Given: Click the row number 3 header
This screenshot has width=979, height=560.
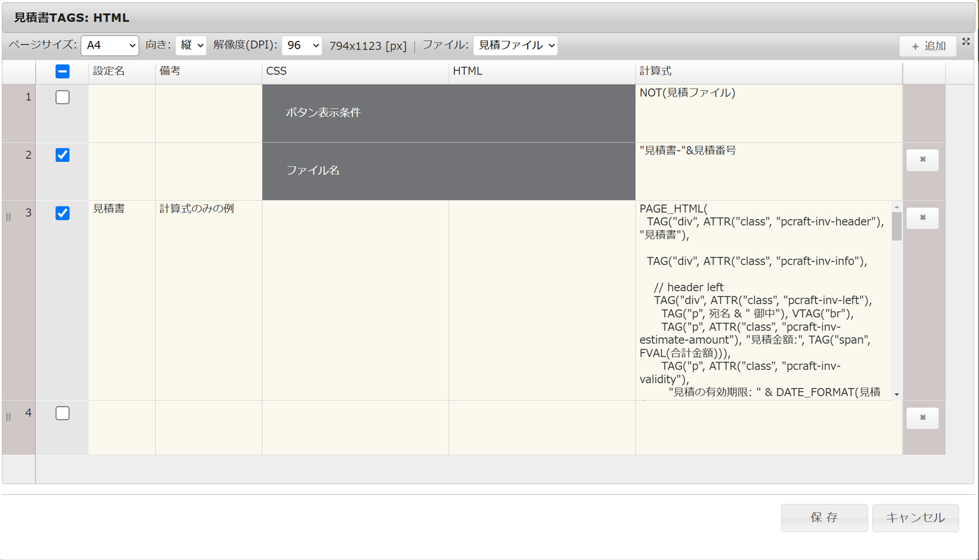Looking at the screenshot, I should 19,300.
